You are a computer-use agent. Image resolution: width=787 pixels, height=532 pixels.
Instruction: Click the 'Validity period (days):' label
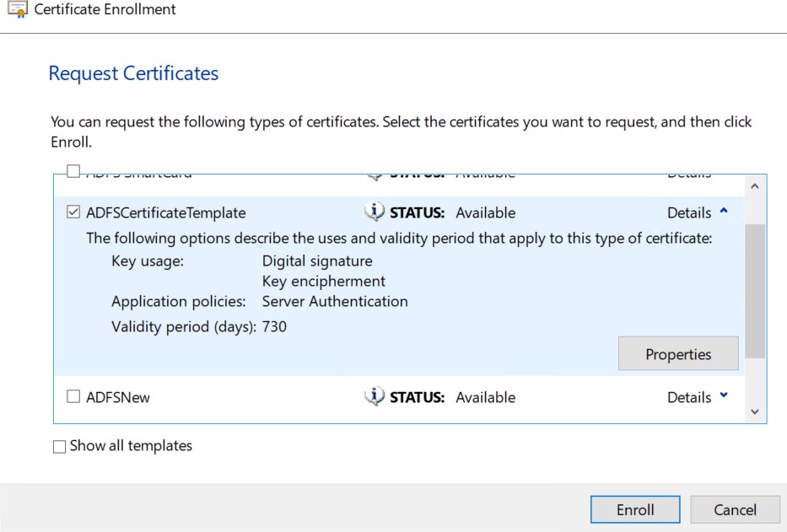coord(184,327)
